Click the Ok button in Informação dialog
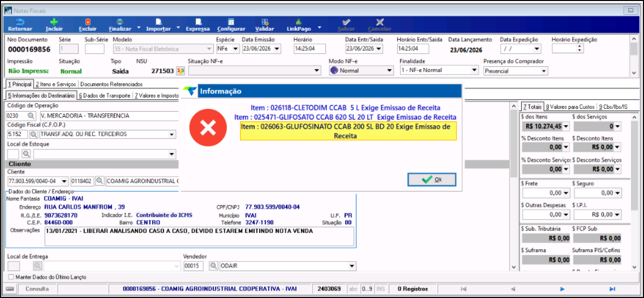Viewport: 644px width, 298px height. tap(432, 180)
